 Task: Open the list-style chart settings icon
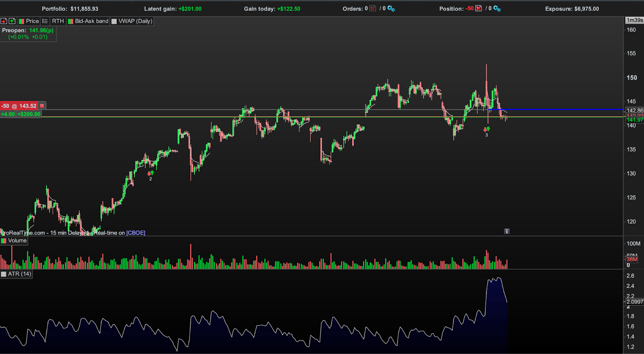45,21
